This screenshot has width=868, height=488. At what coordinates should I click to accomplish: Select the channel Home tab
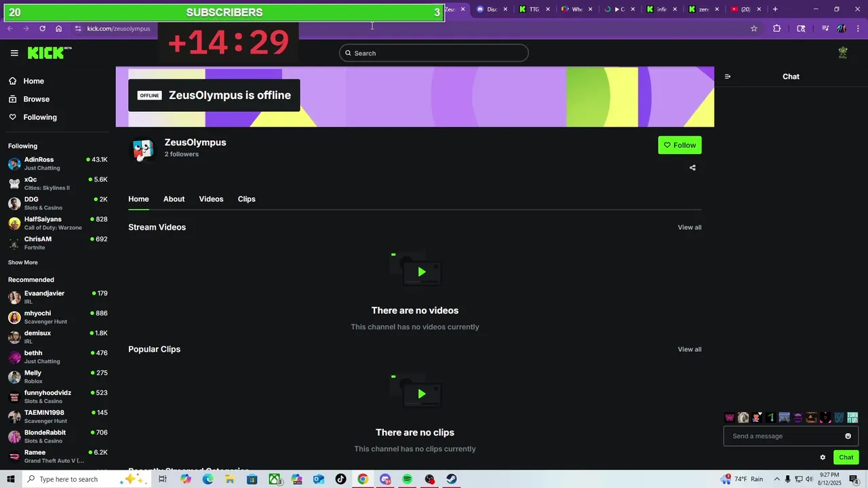coord(138,199)
